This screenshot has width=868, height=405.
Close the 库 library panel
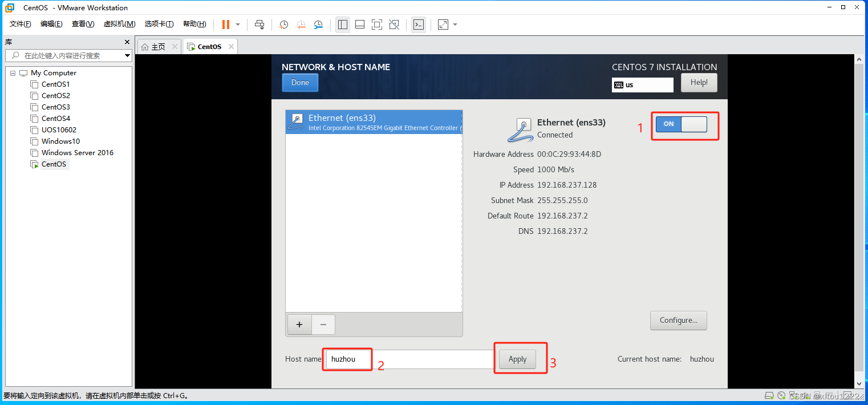[x=127, y=42]
